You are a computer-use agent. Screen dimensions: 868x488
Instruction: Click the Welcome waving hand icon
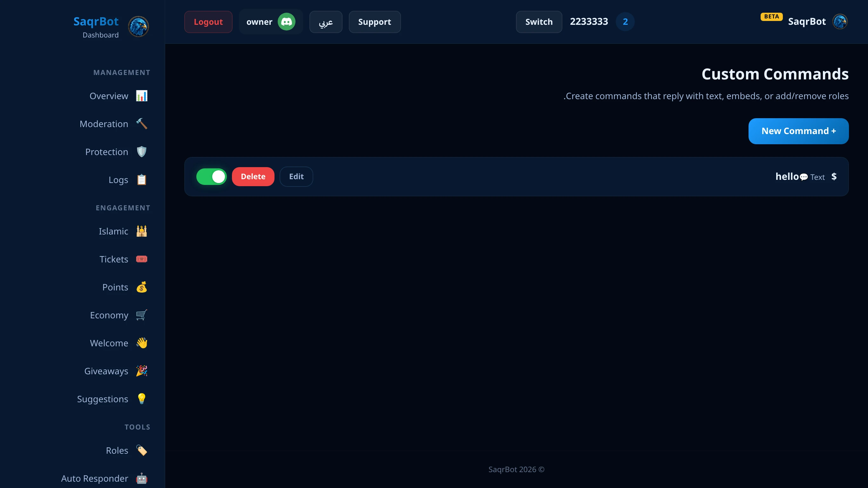click(141, 343)
